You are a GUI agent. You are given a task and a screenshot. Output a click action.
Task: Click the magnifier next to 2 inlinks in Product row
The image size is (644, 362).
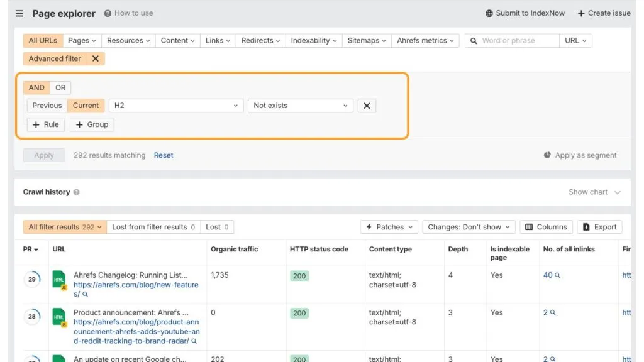[x=553, y=312]
